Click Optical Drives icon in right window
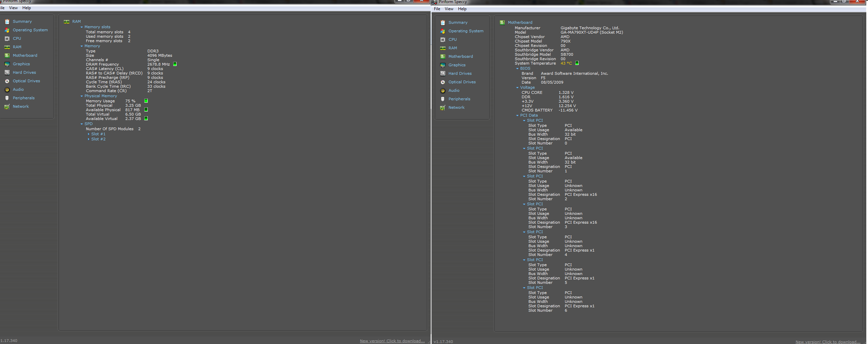 pos(443,82)
